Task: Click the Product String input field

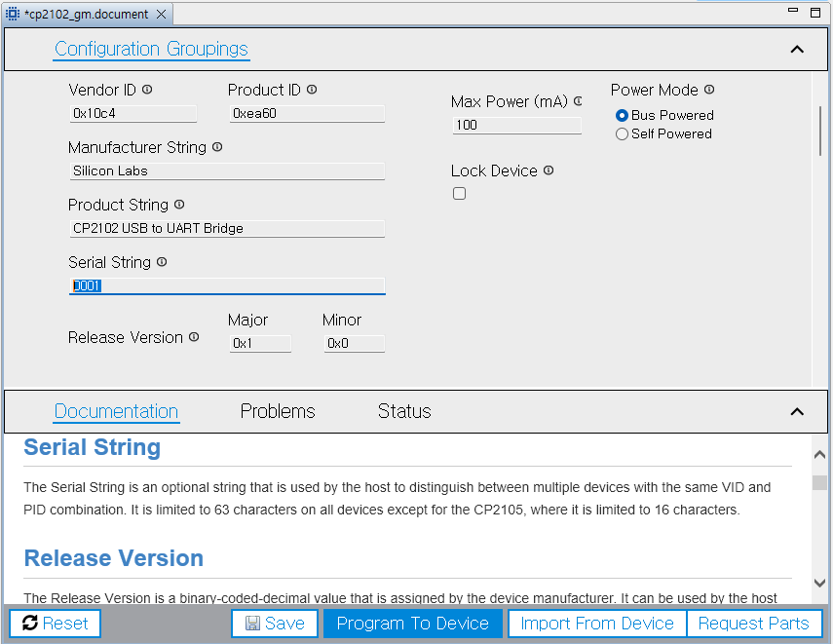Action: click(227, 229)
